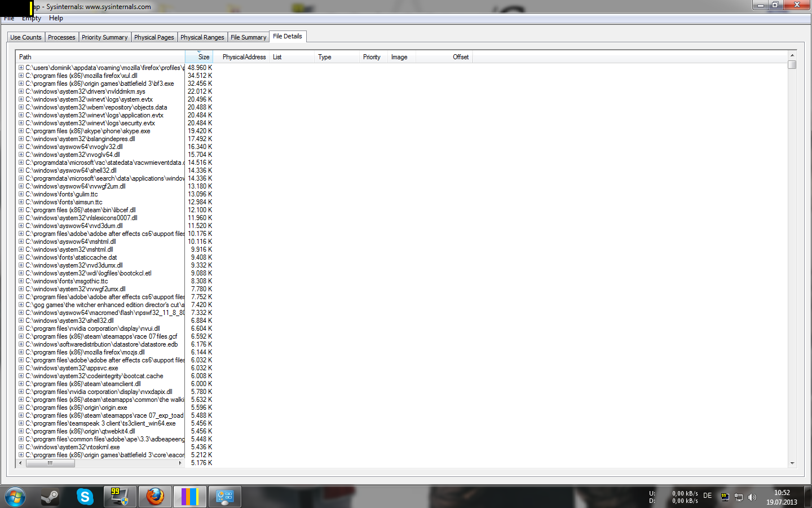Expand the mozilla firefox xul.dll row
The height and width of the screenshot is (508, 812).
(x=21, y=75)
